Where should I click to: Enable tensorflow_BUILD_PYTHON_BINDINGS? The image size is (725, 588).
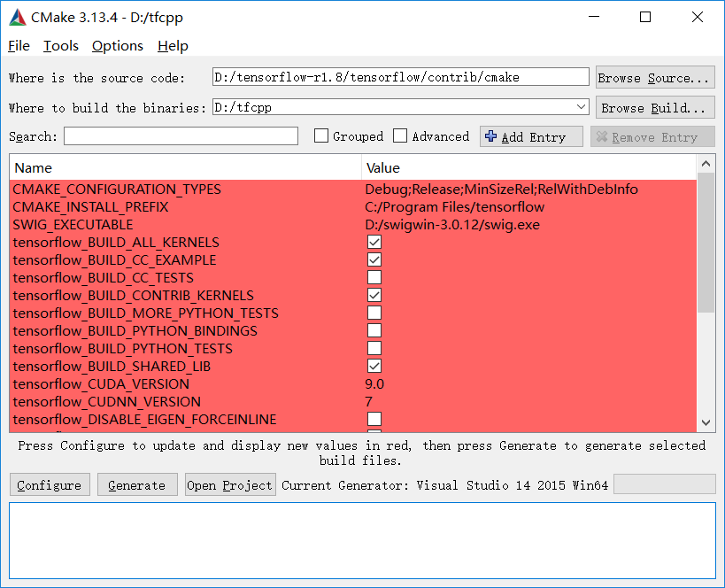coord(374,330)
